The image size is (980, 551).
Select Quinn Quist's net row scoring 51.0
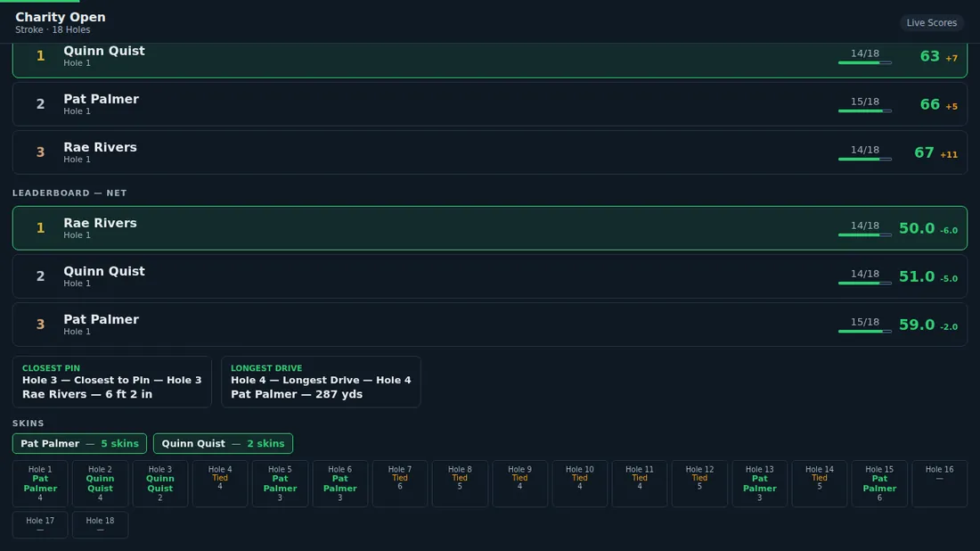(x=490, y=276)
